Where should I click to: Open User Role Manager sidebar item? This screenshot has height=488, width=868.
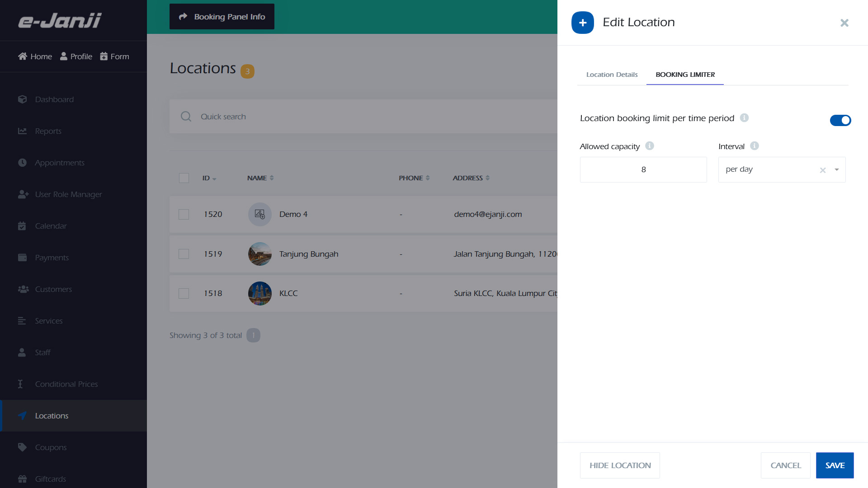(x=68, y=194)
